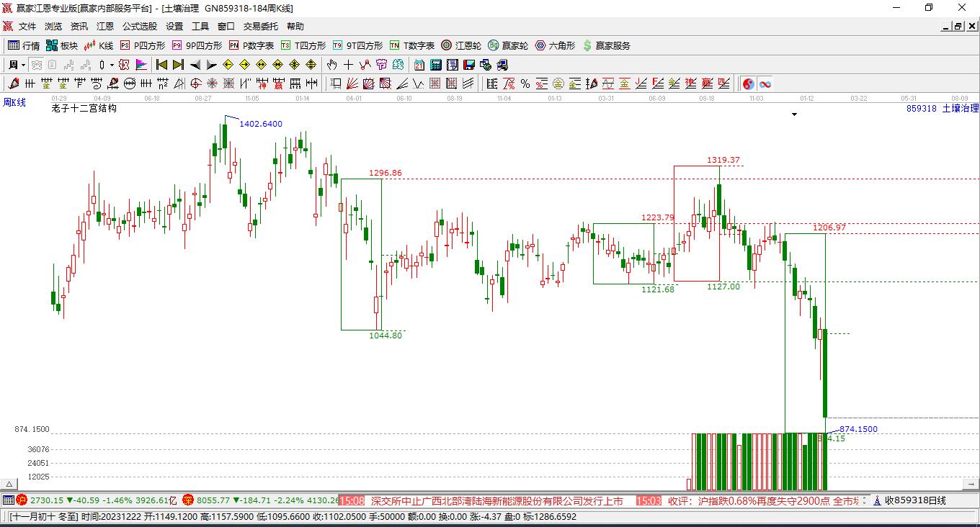
Task: Click the up-triangle button at chart bottom-left
Action: (x=9, y=485)
